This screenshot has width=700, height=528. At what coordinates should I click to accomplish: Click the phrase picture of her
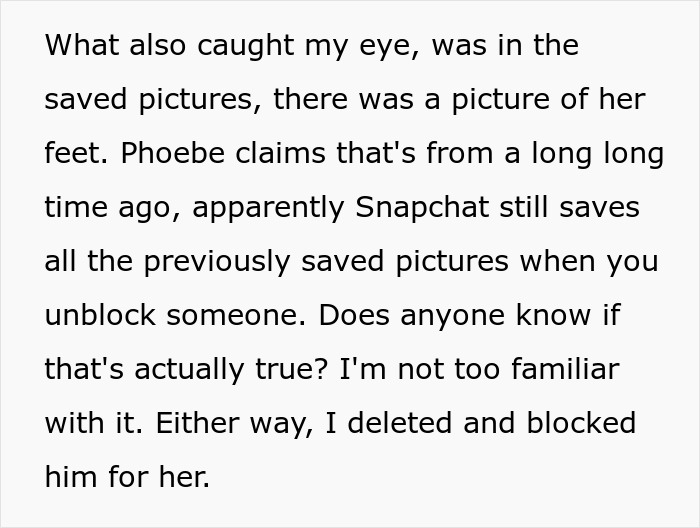(x=544, y=101)
